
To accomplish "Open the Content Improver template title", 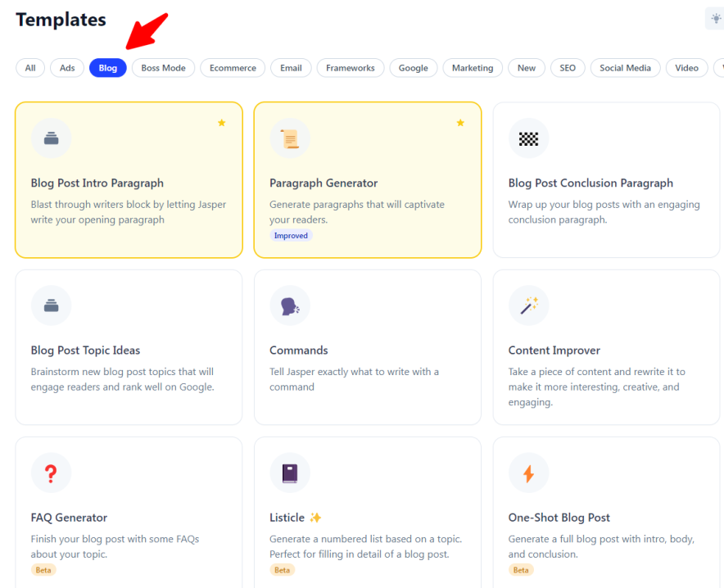I will click(554, 351).
